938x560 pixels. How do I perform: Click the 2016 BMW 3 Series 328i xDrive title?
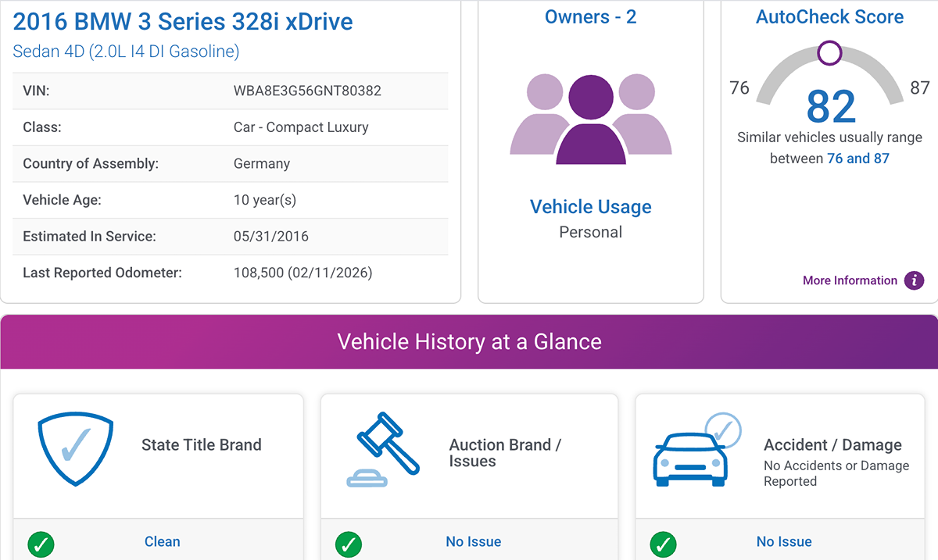click(x=183, y=22)
